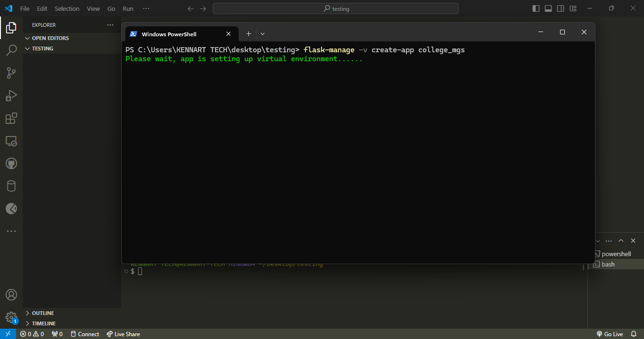644x339 pixels.
Task: Open the Go menu
Action: [x=111, y=8]
